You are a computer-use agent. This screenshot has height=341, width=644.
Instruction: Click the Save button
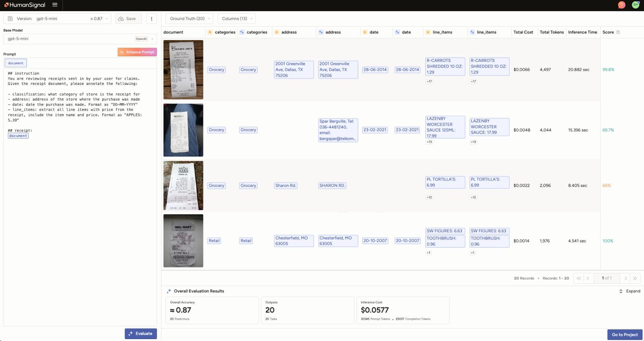128,18
